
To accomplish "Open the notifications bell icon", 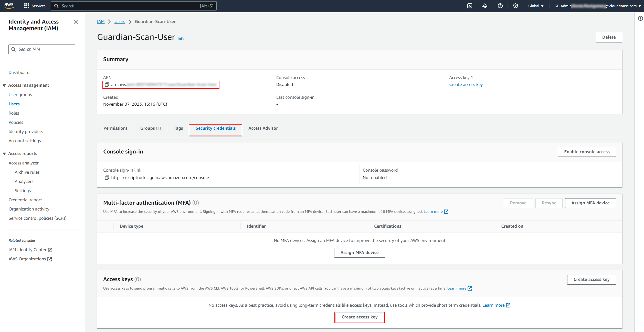I will tap(485, 6).
